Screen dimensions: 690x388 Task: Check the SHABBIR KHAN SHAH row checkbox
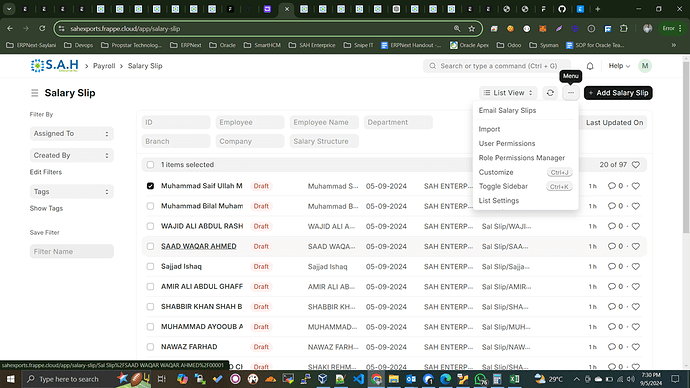tap(150, 307)
